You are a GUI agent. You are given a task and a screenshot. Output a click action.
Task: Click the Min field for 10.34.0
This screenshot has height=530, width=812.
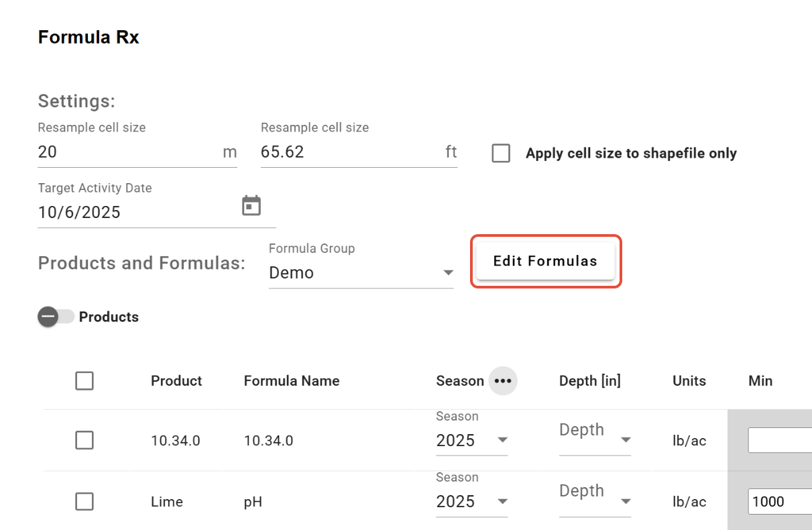point(779,441)
